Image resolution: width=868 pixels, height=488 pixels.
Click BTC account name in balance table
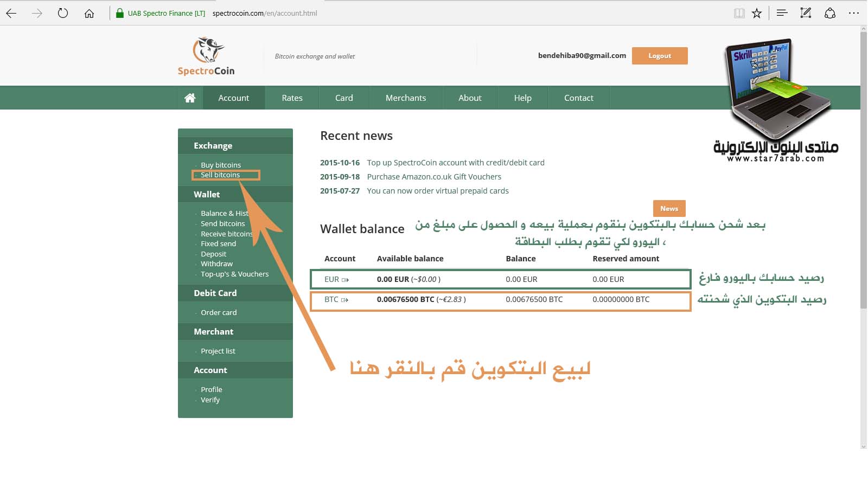click(x=331, y=299)
